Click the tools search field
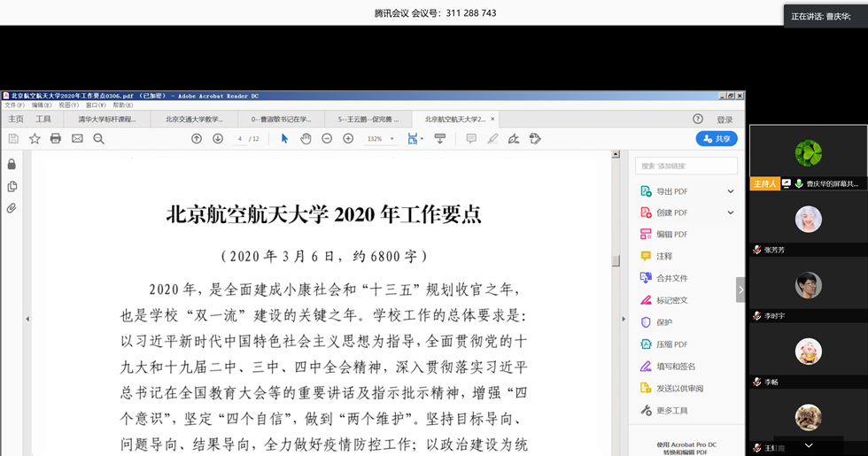This screenshot has height=456, width=868. 686,166
